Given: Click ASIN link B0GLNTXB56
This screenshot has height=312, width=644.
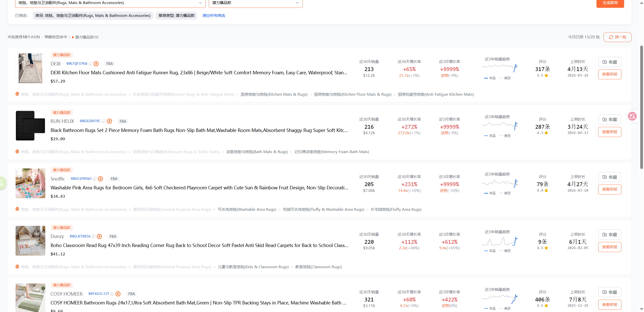Looking at the screenshot, I should point(80,236).
